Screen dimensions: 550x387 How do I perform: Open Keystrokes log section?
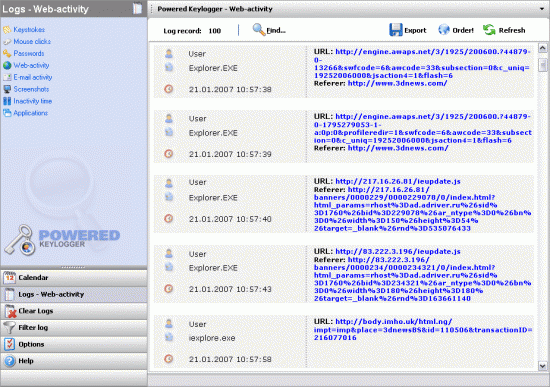click(29, 30)
